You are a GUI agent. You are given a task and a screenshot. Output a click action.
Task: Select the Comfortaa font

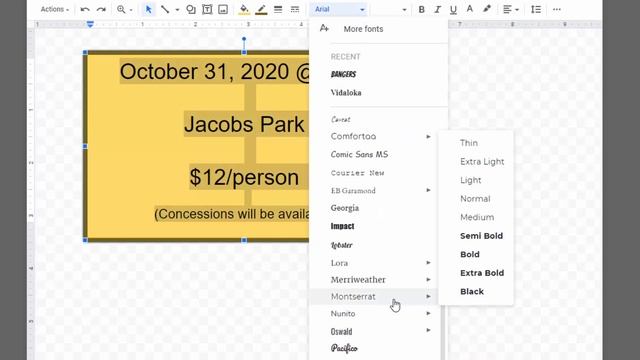pos(353,136)
